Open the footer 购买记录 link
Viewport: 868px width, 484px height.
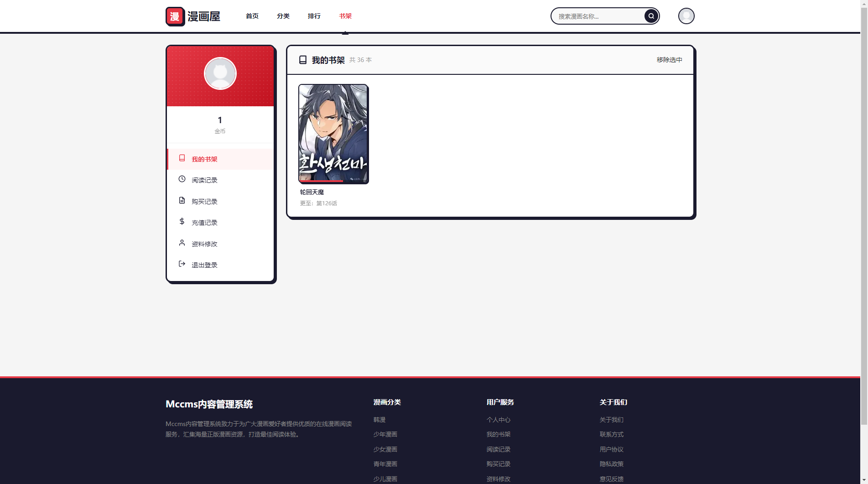point(499,464)
